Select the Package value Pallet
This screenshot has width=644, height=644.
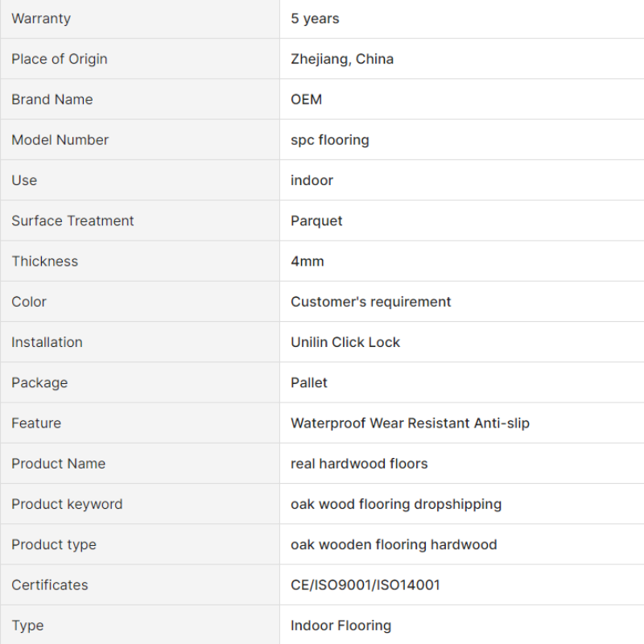pyautogui.click(x=309, y=383)
